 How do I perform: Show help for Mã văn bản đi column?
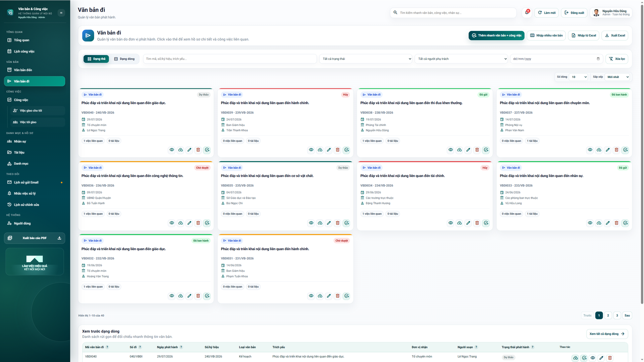click(x=107, y=347)
